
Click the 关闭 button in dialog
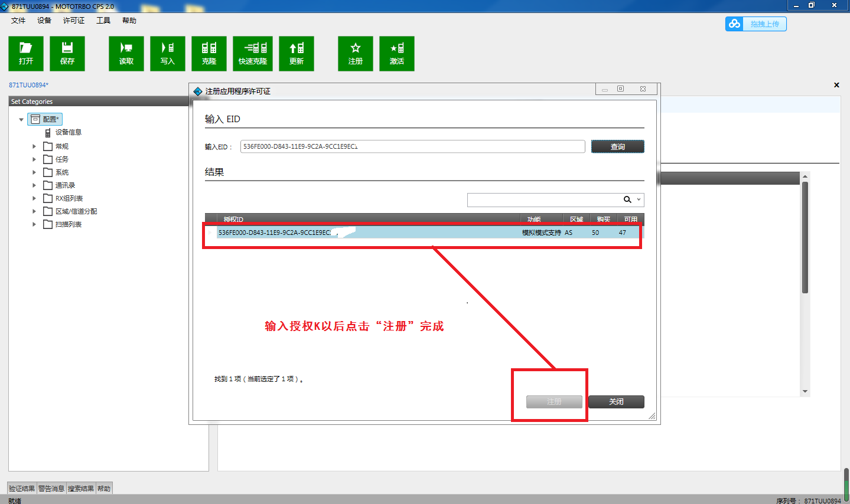click(616, 402)
